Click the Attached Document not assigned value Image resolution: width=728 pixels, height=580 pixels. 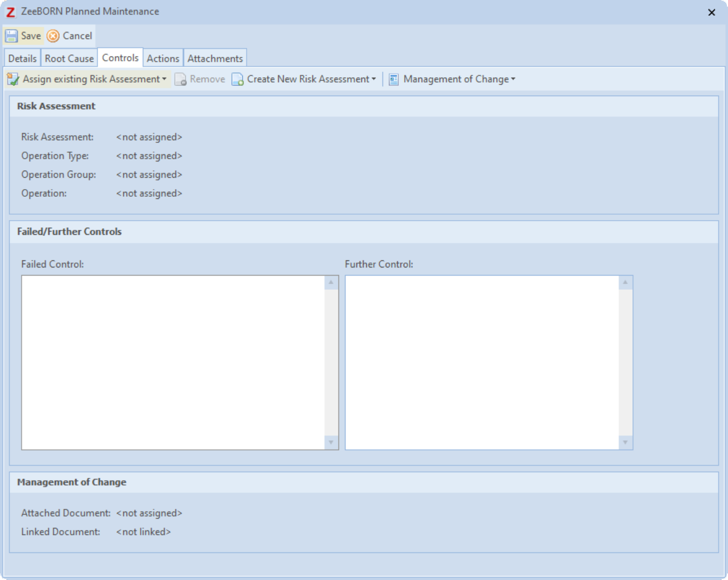tap(149, 513)
